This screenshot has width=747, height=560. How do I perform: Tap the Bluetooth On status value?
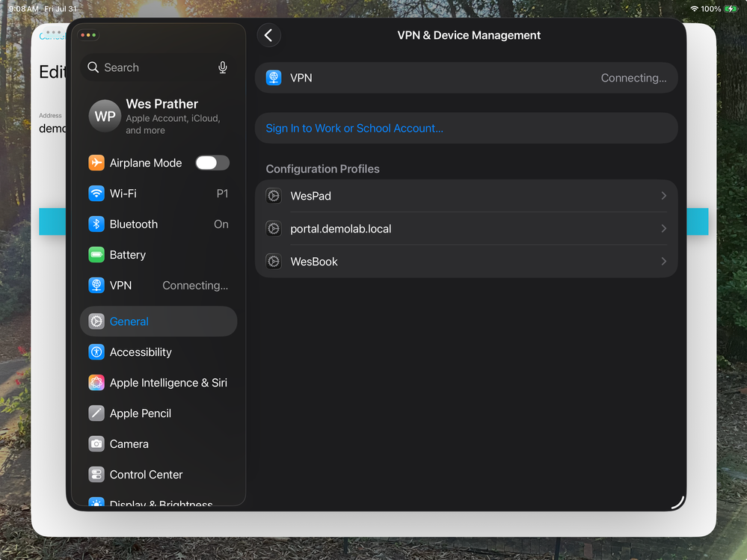(221, 224)
